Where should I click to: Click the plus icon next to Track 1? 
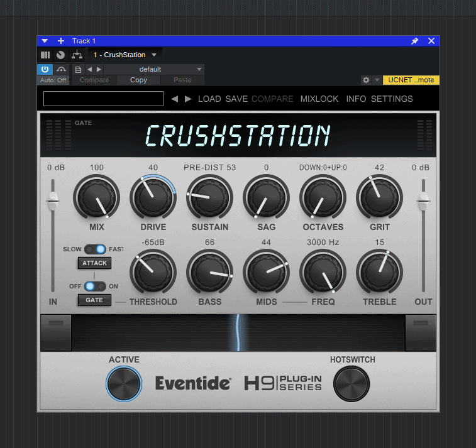[61, 41]
